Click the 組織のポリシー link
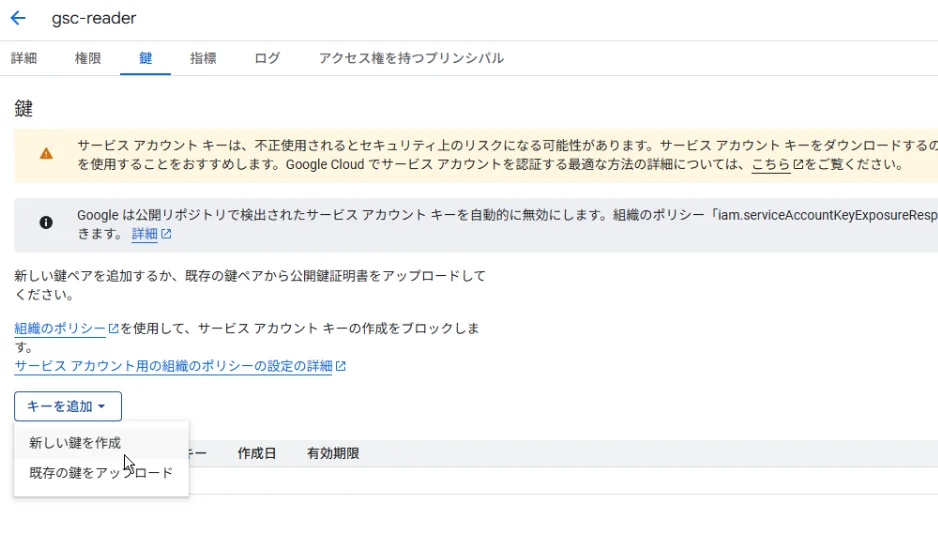938x556 pixels. [x=60, y=329]
